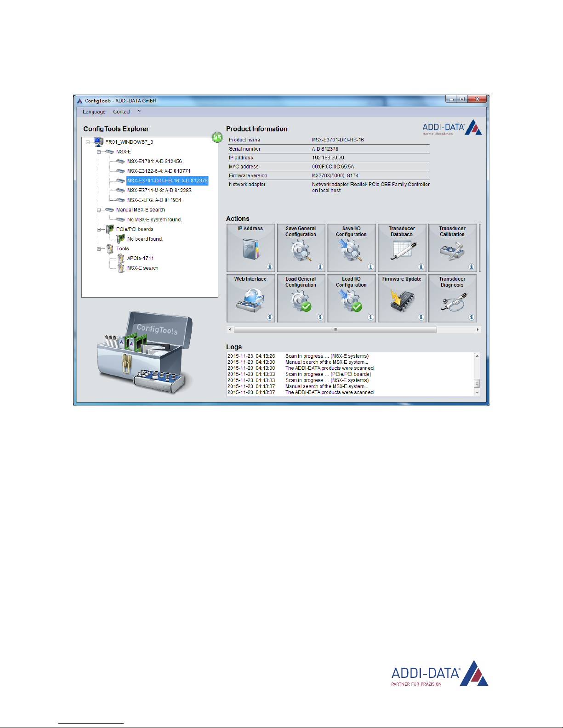
Task: Open Load General Configuration action
Action: 301,298
